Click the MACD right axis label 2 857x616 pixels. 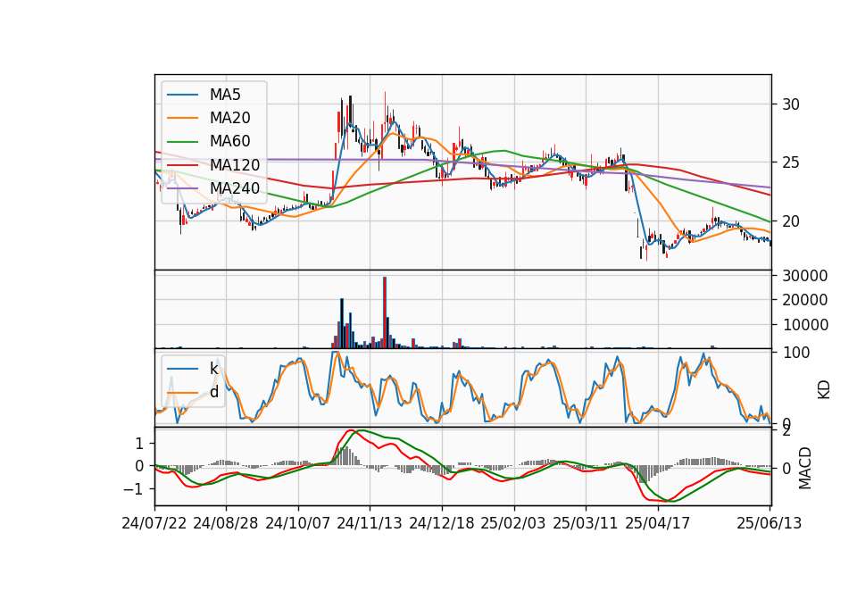(x=786, y=431)
